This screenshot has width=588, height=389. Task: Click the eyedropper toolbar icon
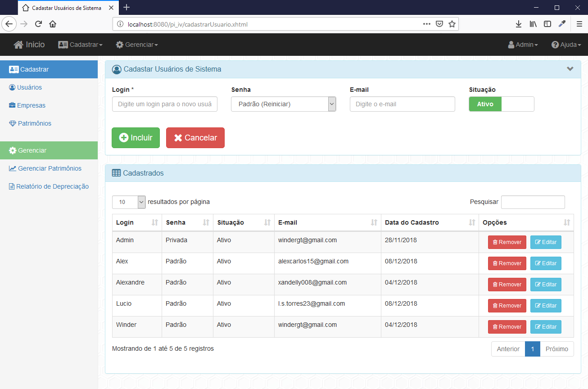click(562, 24)
